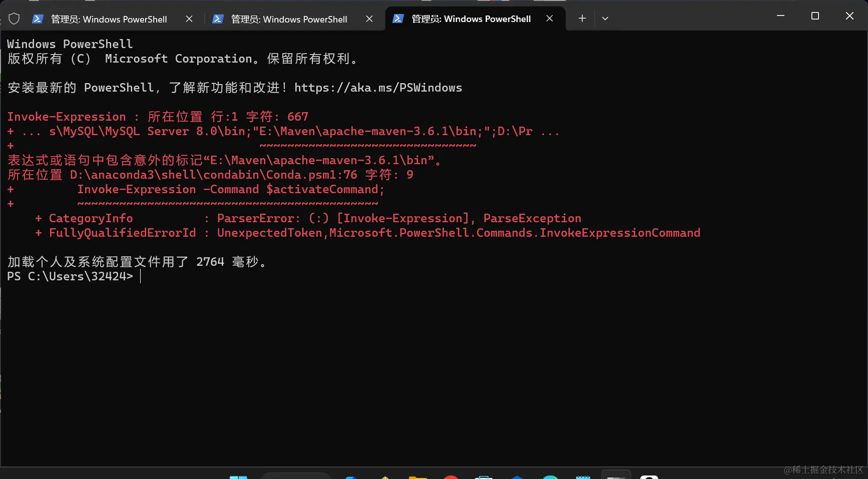Click the "加载个人及系统配置文件用了 2764 毫秒" line

137,262
